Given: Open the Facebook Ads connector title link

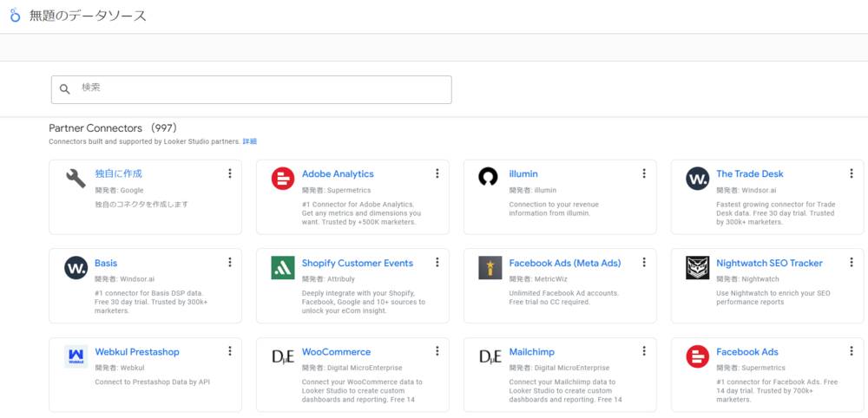Looking at the screenshot, I should coord(746,352).
